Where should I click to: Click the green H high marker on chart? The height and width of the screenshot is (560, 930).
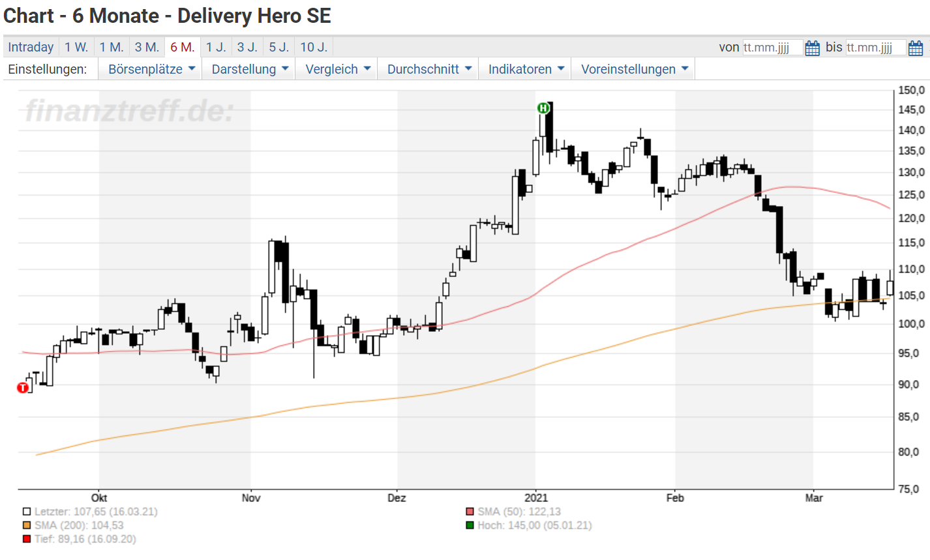(x=543, y=108)
